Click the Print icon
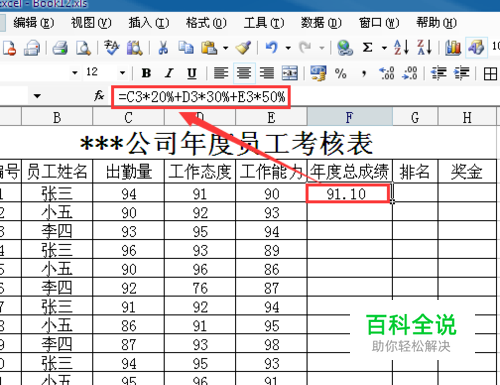 coord(60,48)
